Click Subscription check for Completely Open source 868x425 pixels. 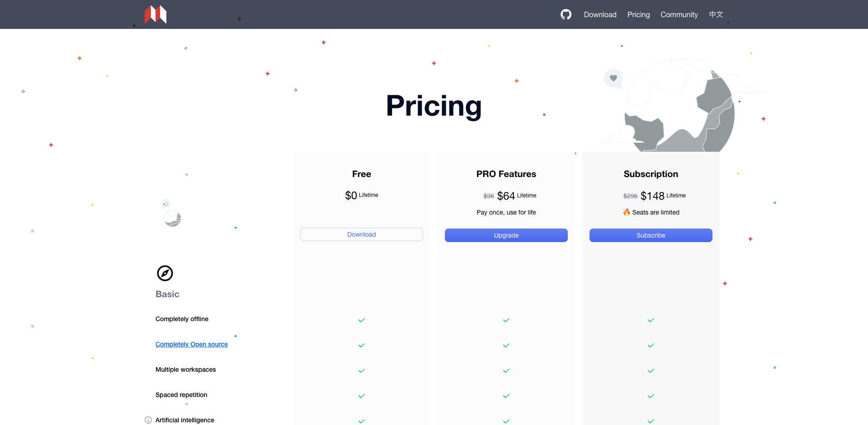[x=651, y=346]
